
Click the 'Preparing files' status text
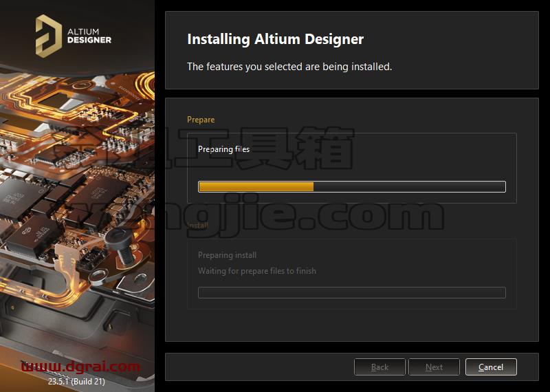click(x=224, y=149)
